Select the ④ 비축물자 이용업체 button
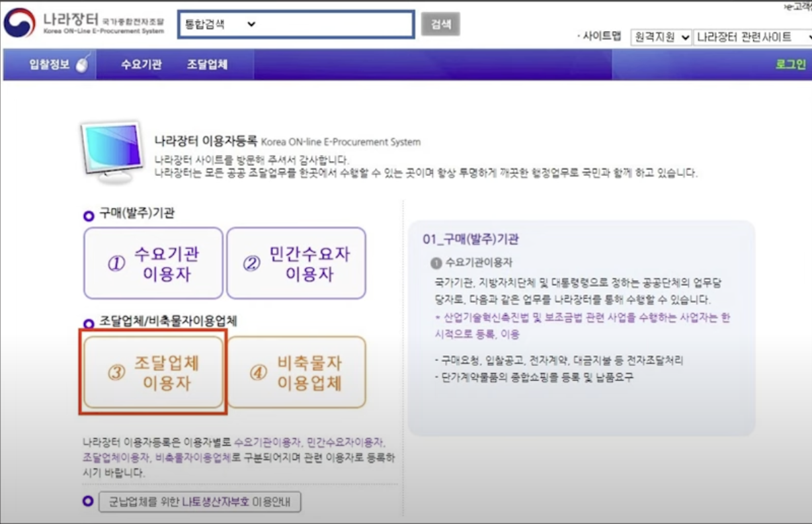This screenshot has width=812, height=524. 296,372
